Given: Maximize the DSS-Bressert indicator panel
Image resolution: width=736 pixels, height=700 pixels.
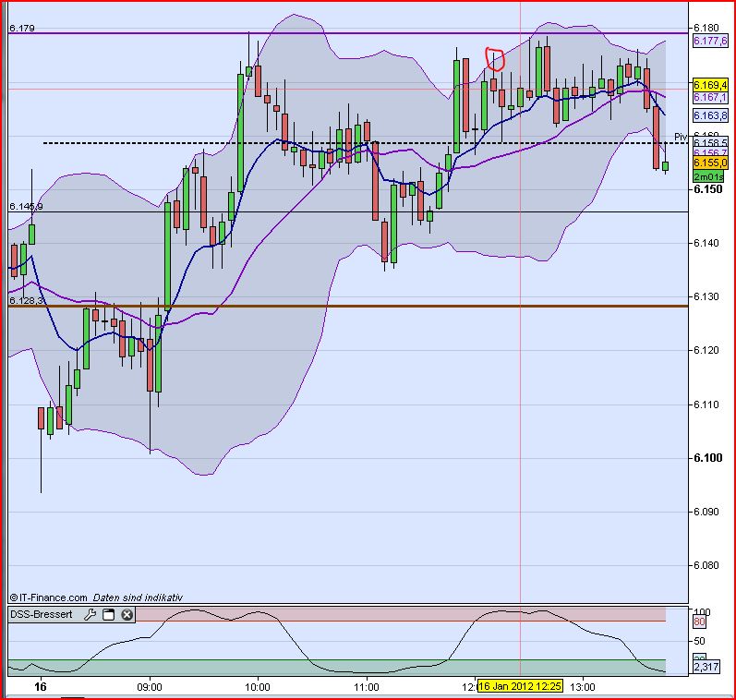Looking at the screenshot, I should 108,614.
